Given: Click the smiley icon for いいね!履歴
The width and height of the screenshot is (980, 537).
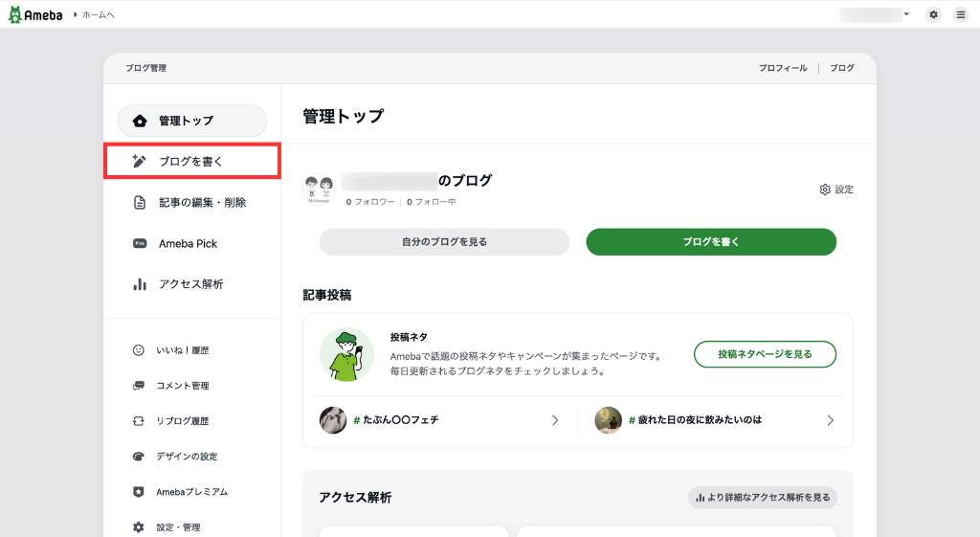Looking at the screenshot, I should coord(138,350).
